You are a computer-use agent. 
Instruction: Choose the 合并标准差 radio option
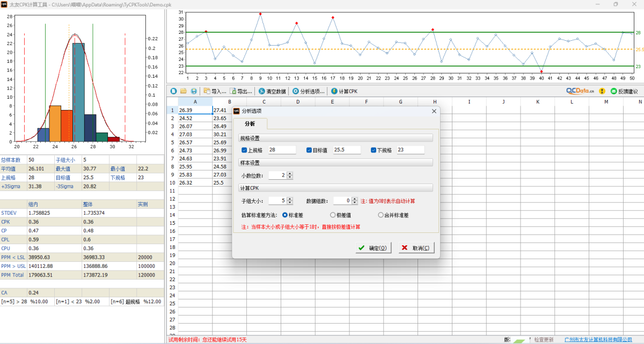click(380, 215)
